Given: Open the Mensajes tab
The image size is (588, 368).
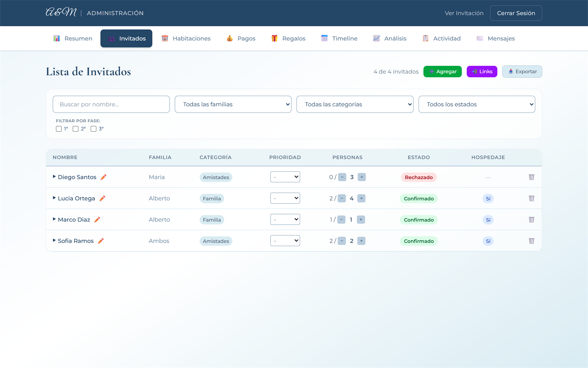Looking at the screenshot, I should click(496, 38).
